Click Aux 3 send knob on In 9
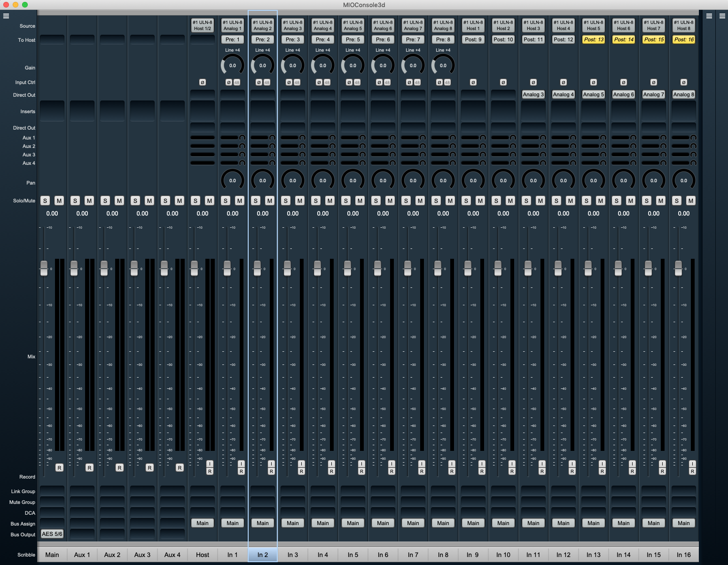 (x=483, y=155)
